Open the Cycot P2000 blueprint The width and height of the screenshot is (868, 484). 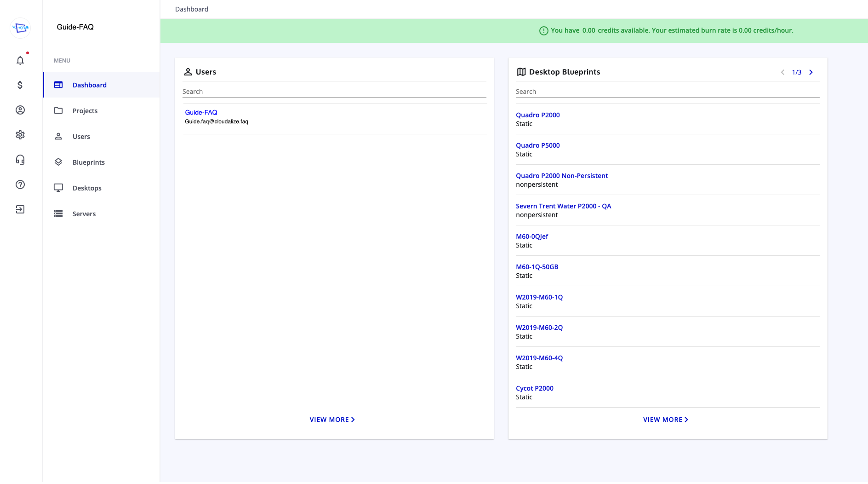[535, 388]
